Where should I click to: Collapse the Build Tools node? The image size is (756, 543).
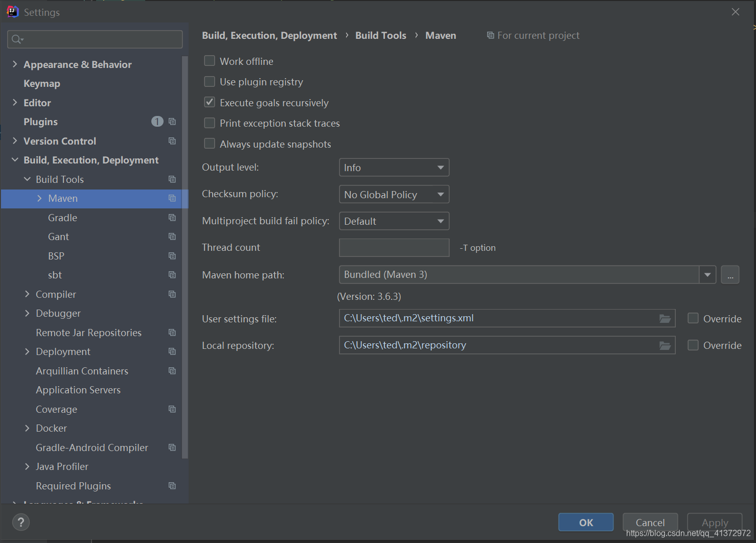tap(27, 179)
